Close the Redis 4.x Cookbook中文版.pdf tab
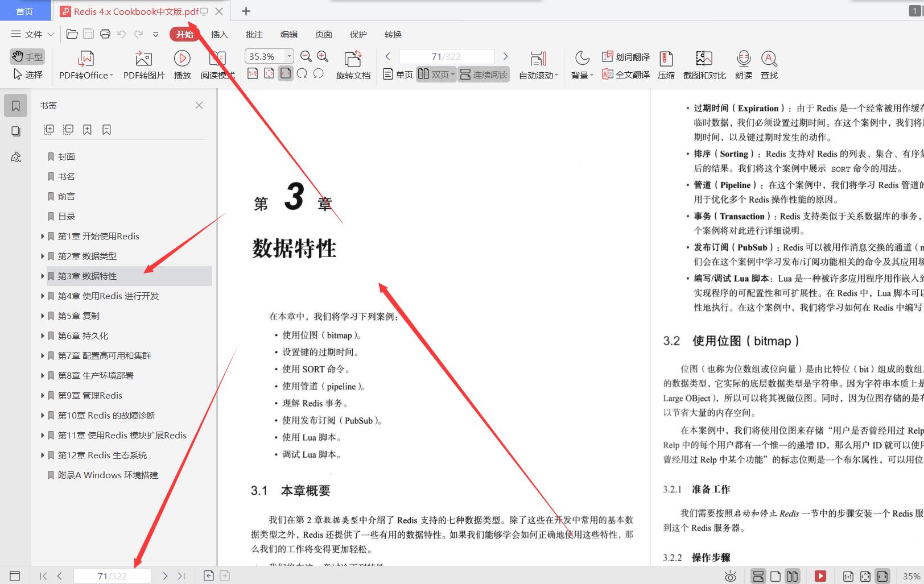This screenshot has width=924, height=584. (218, 11)
